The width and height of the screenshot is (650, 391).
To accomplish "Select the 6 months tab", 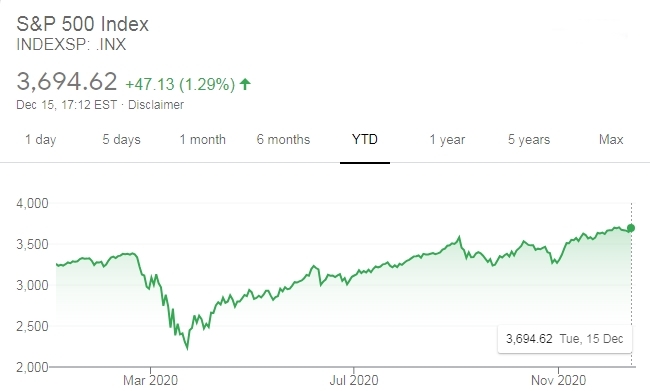I will pyautogui.click(x=283, y=139).
